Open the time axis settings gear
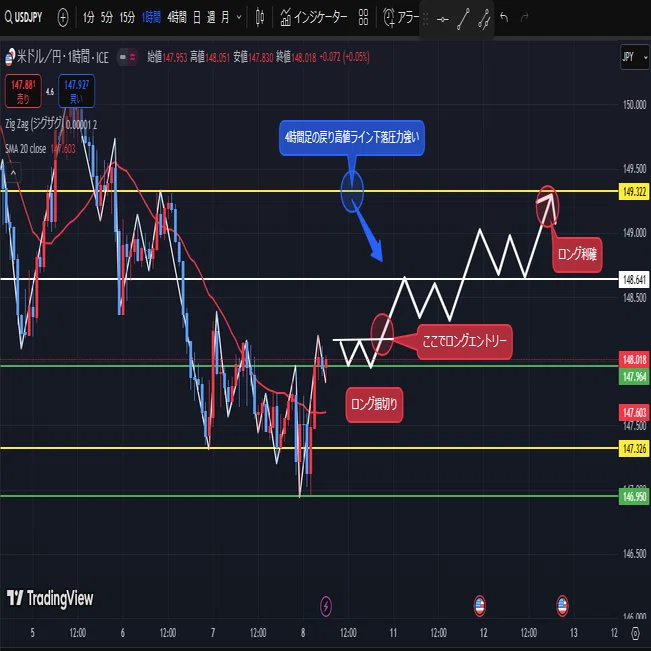The image size is (651, 651). (635, 633)
